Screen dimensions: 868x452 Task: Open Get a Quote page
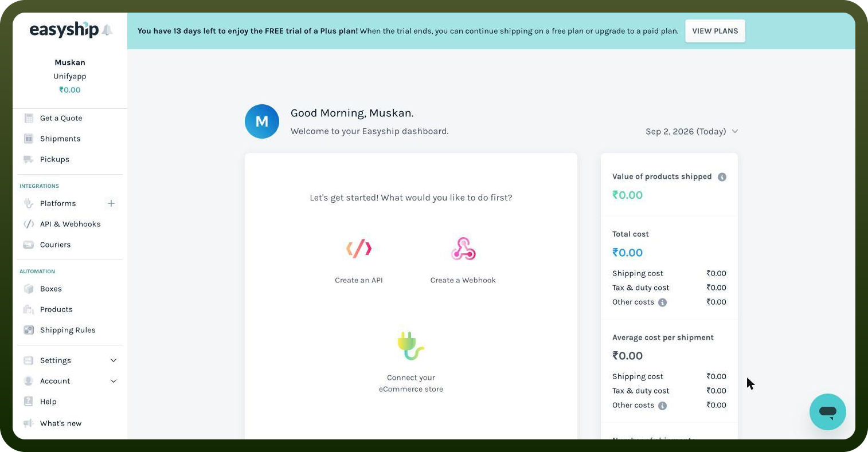pos(61,118)
